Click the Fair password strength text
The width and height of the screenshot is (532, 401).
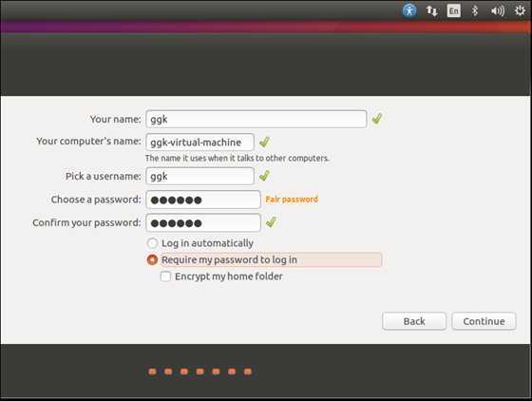(292, 200)
